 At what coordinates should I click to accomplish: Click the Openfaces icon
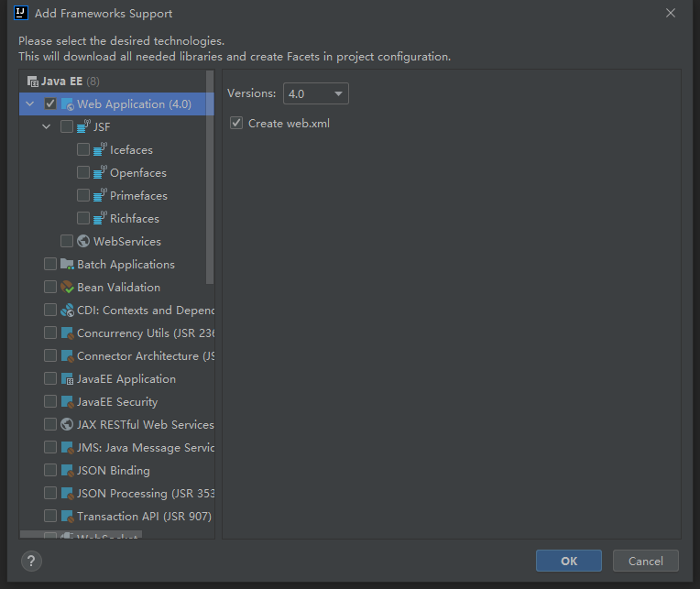click(100, 172)
